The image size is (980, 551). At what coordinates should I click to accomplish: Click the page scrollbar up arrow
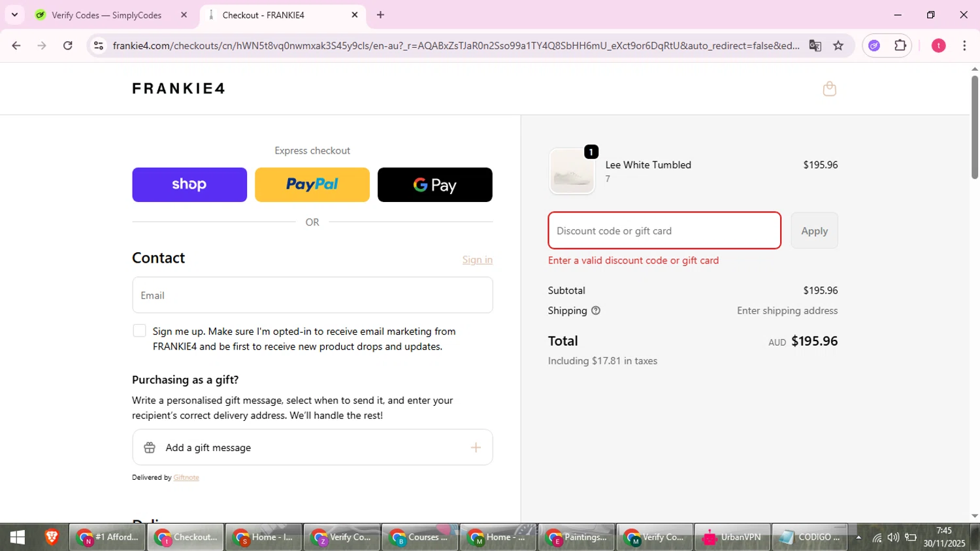pos(974,69)
